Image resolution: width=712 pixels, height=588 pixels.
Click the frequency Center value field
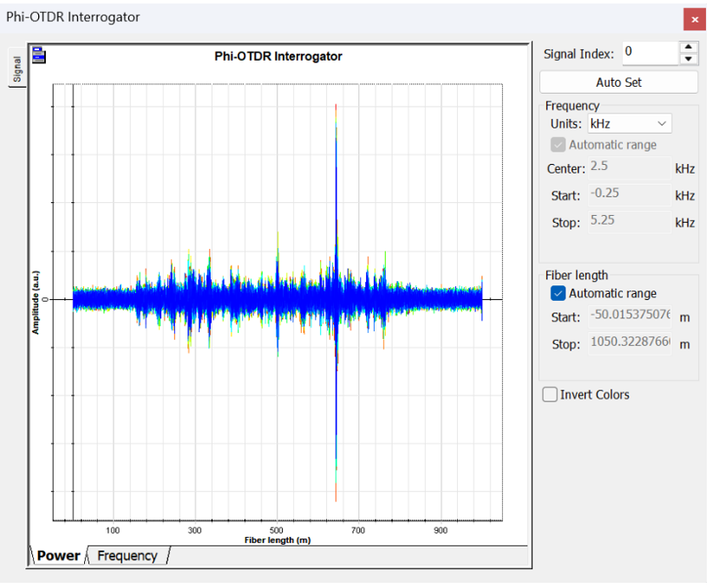point(628,167)
